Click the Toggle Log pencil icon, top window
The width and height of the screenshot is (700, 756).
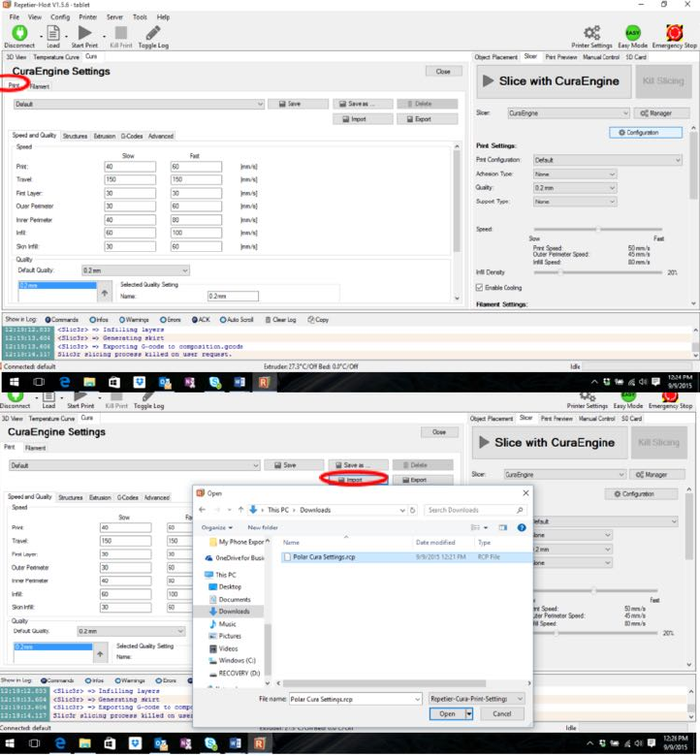point(153,33)
